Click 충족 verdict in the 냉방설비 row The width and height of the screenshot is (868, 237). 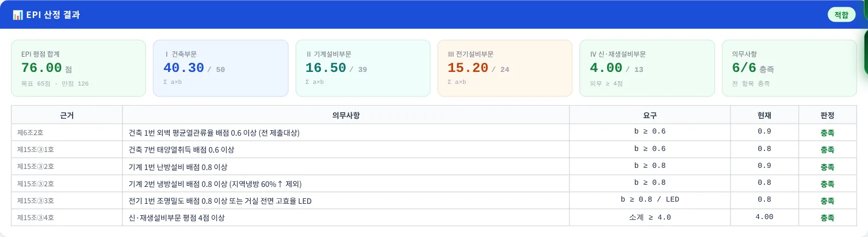(x=828, y=184)
